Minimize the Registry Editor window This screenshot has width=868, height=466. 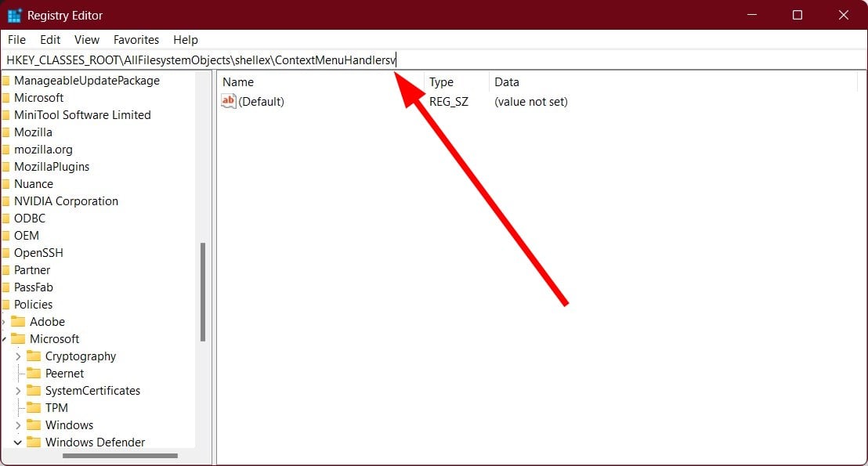click(752, 15)
